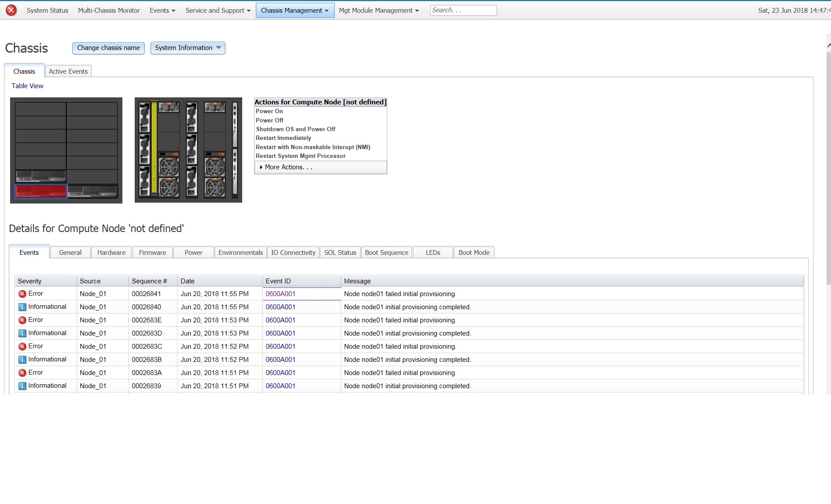Viewport: 831px width, 504px height.
Task: Select the Chassis tab
Action: [x=24, y=71]
